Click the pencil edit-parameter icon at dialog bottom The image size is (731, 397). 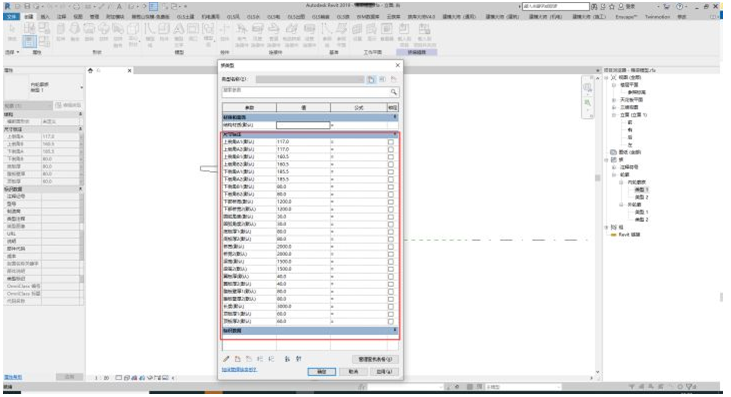(226, 359)
